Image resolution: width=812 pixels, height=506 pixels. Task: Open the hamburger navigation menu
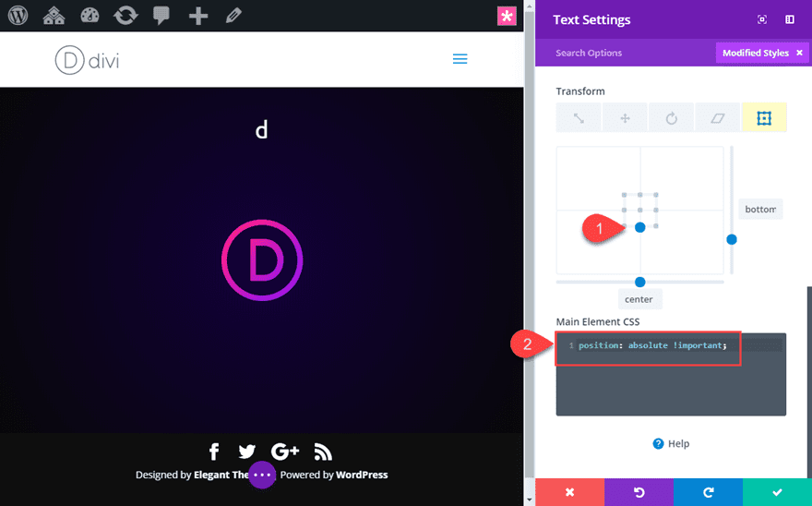(x=460, y=59)
